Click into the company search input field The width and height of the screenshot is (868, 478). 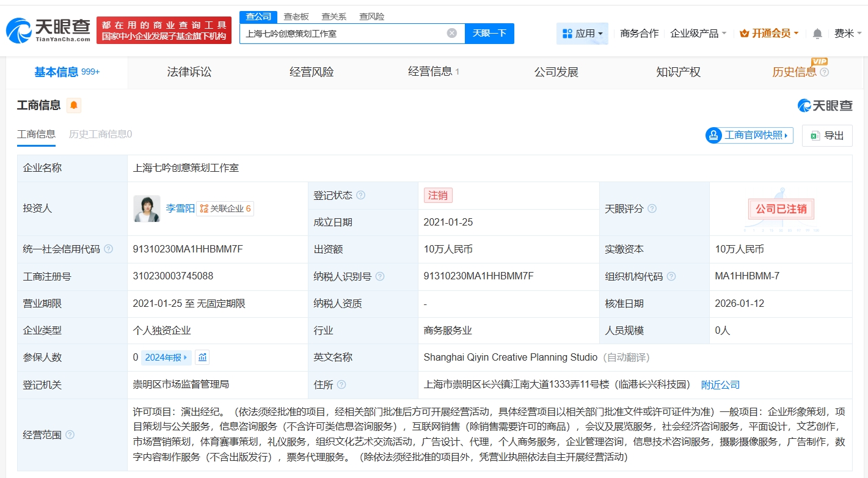(x=342, y=34)
